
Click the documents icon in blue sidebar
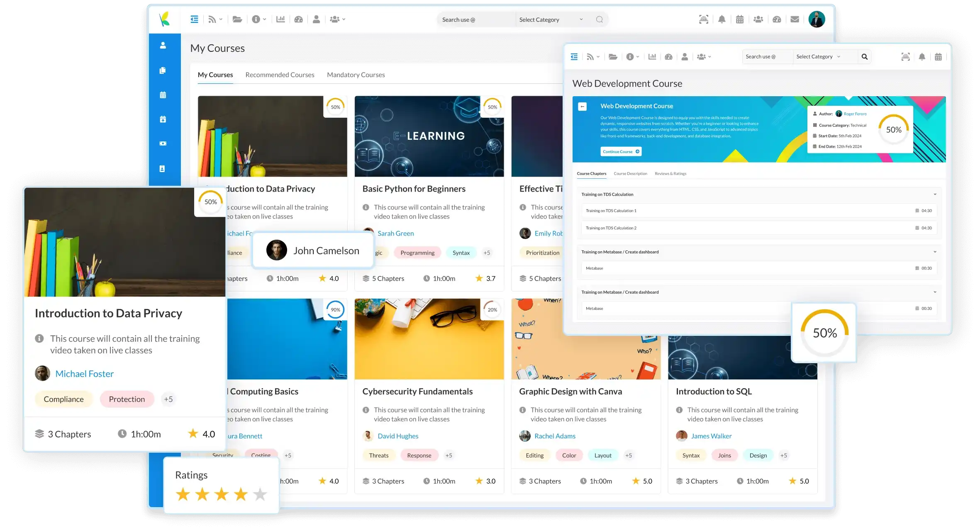pos(163,70)
